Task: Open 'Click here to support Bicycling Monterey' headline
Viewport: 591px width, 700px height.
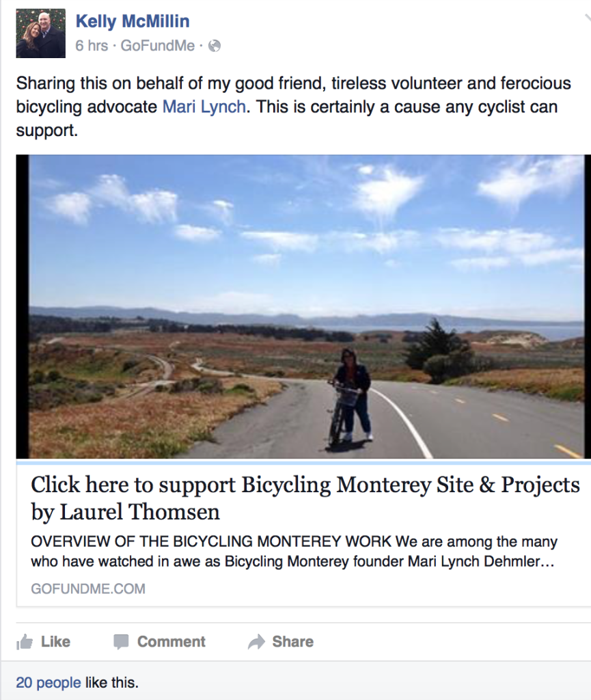Action: [x=305, y=498]
